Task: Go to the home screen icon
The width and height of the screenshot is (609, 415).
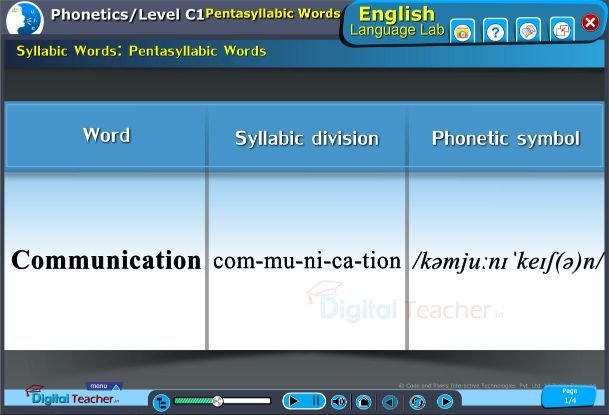Action: 364,402
